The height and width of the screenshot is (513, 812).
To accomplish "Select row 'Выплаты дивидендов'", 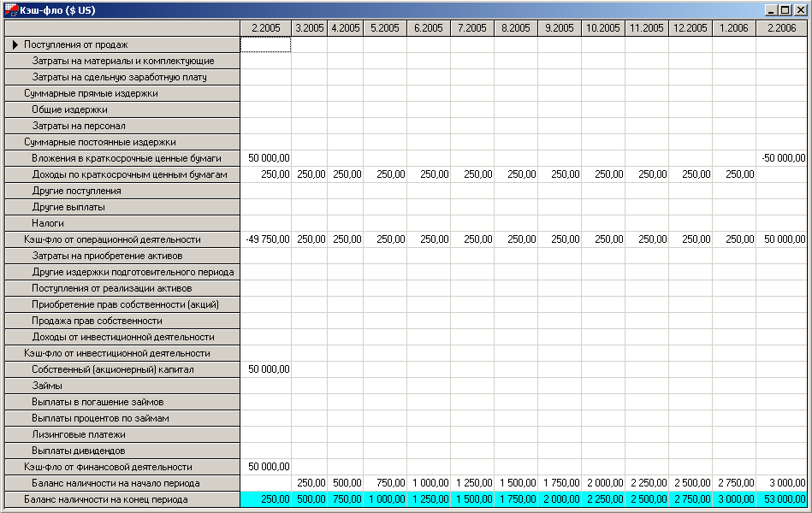I will (x=122, y=451).
